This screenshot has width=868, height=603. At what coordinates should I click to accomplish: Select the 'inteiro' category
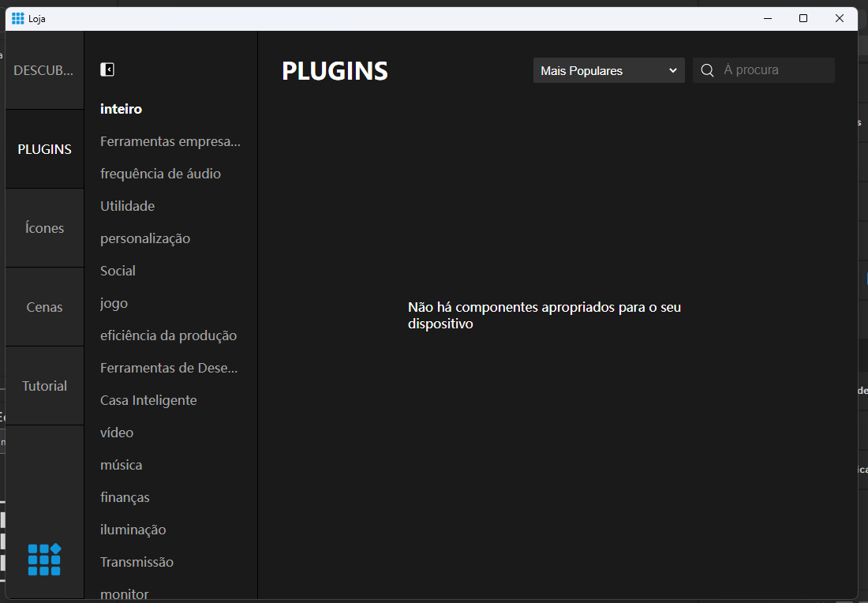pyautogui.click(x=121, y=108)
